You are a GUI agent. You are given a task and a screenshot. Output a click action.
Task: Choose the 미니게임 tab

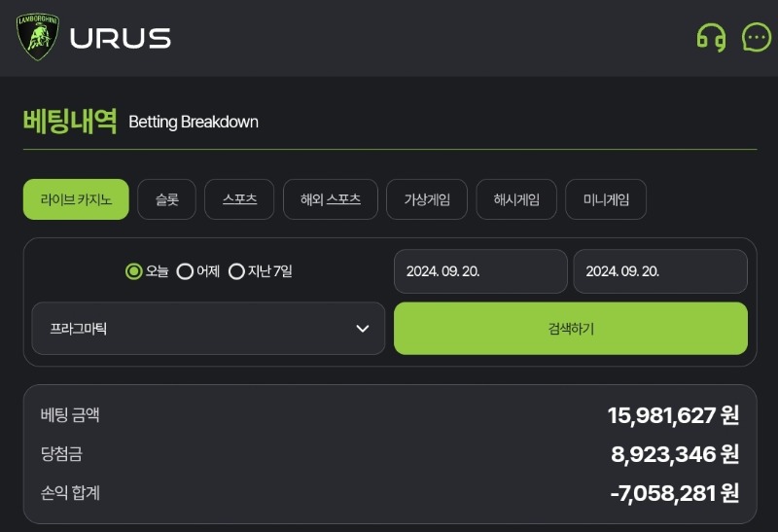606,199
